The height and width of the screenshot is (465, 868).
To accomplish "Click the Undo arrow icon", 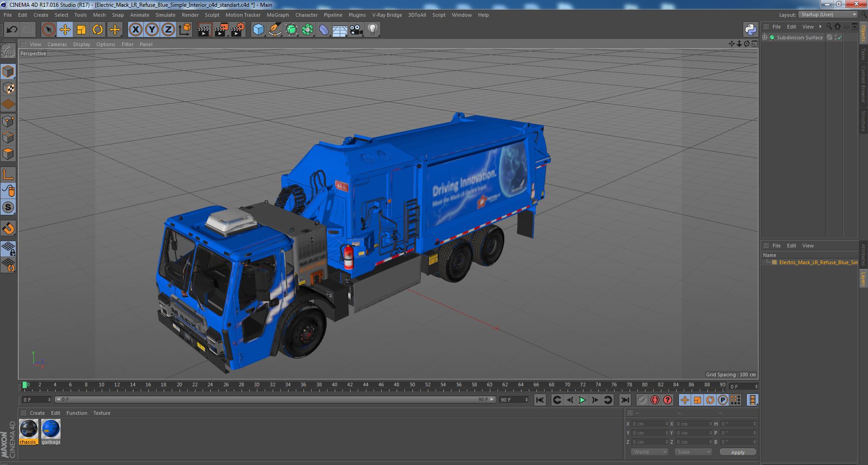I will tap(12, 30).
